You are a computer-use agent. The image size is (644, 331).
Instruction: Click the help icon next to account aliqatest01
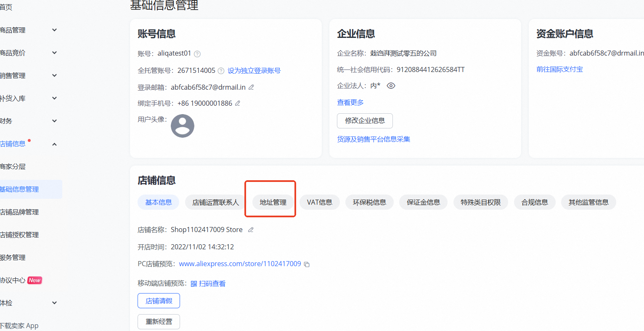pyautogui.click(x=197, y=54)
